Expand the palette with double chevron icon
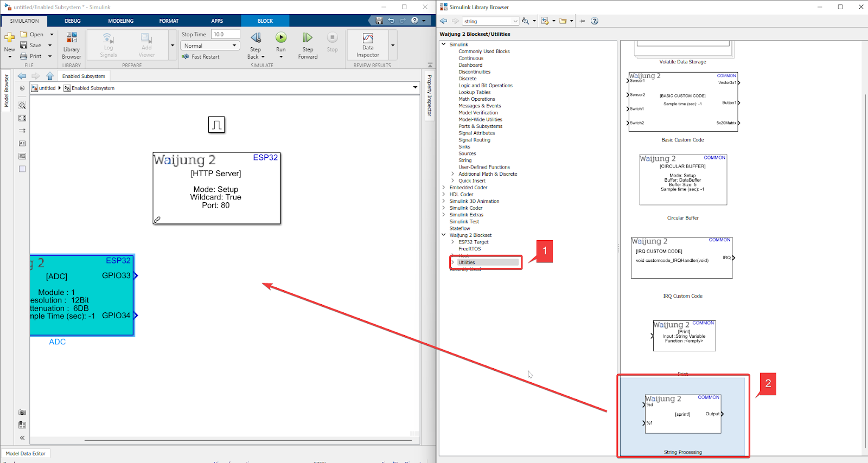The image size is (868, 463). click(22, 438)
